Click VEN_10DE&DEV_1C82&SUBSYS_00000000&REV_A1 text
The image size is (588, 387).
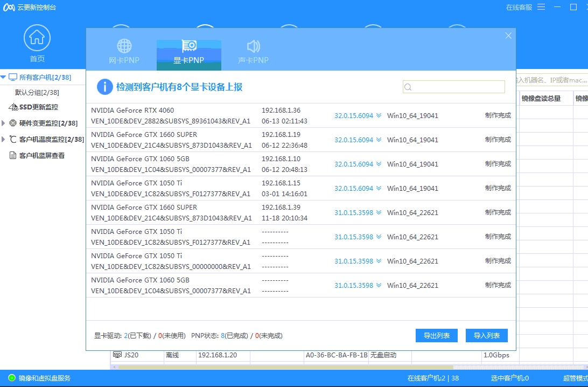[x=171, y=266]
